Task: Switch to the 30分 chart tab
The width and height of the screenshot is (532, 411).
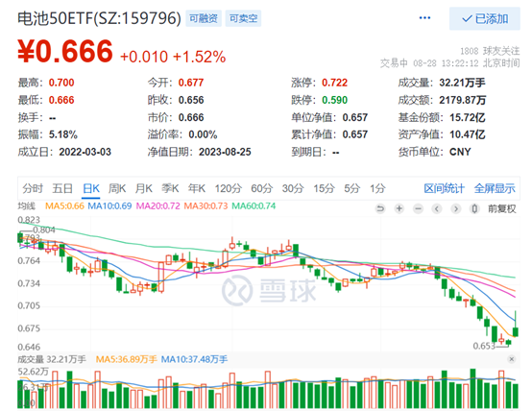Action: (293, 188)
